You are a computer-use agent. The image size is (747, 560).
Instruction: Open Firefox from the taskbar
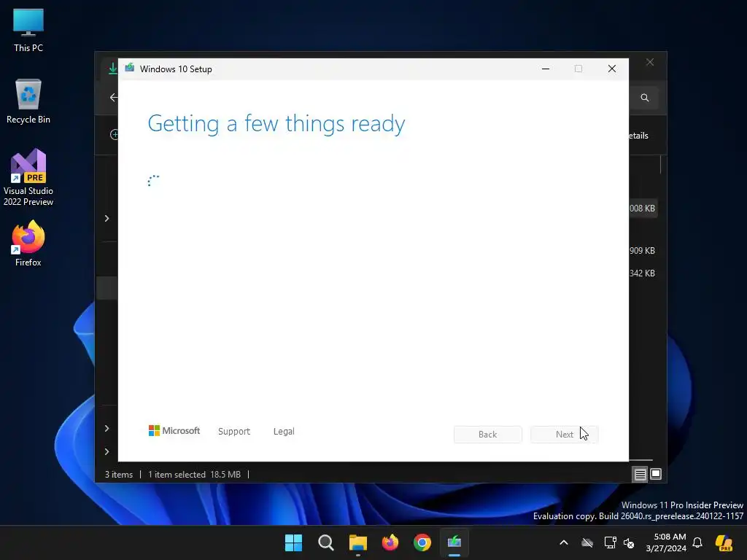pos(390,542)
